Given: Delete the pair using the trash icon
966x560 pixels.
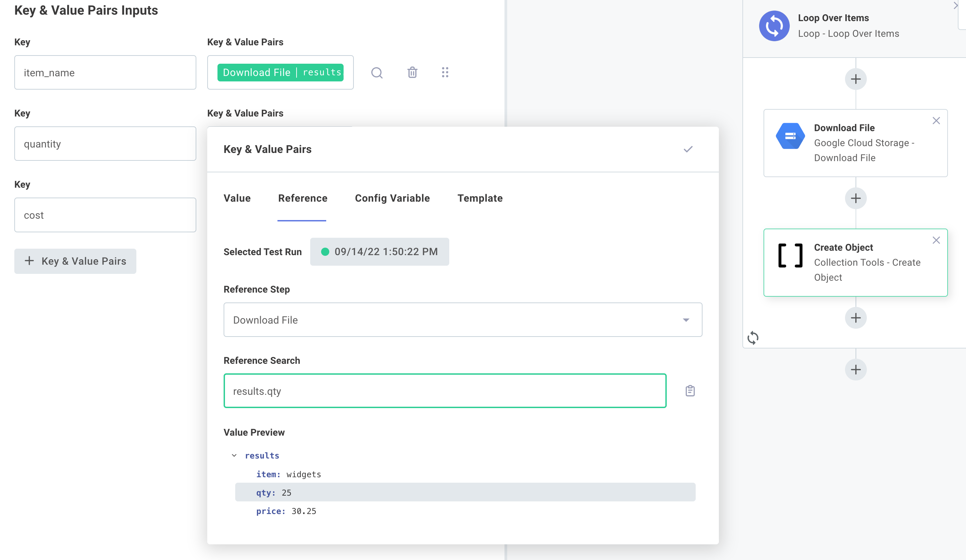Looking at the screenshot, I should (x=412, y=73).
